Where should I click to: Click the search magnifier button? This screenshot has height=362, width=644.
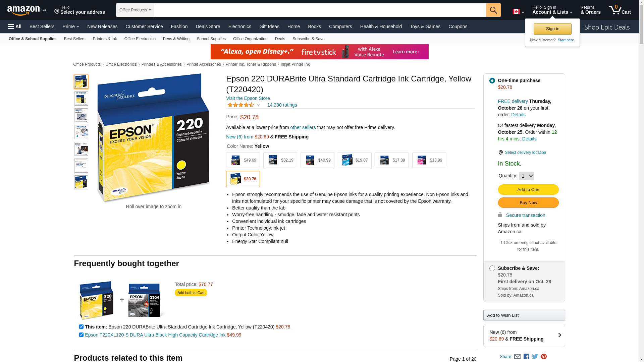tap(493, 10)
